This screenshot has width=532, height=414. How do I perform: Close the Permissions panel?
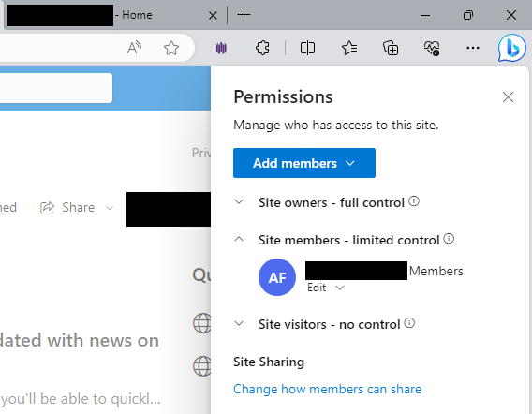click(508, 97)
